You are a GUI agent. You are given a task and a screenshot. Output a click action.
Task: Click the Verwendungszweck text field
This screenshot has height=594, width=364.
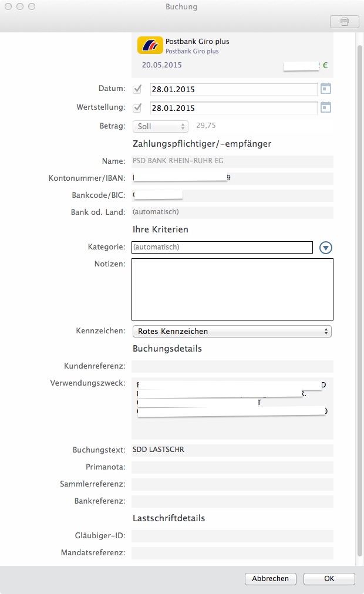[x=232, y=409]
